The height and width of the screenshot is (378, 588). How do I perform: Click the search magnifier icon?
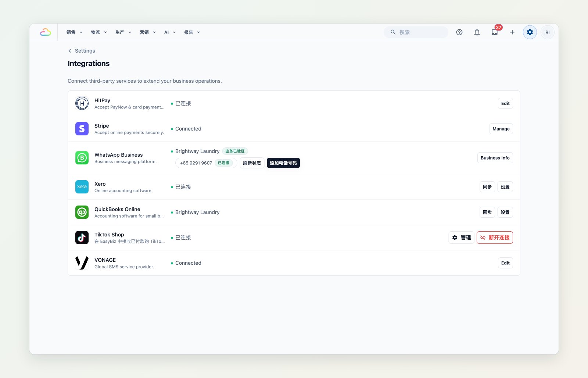[x=393, y=32]
